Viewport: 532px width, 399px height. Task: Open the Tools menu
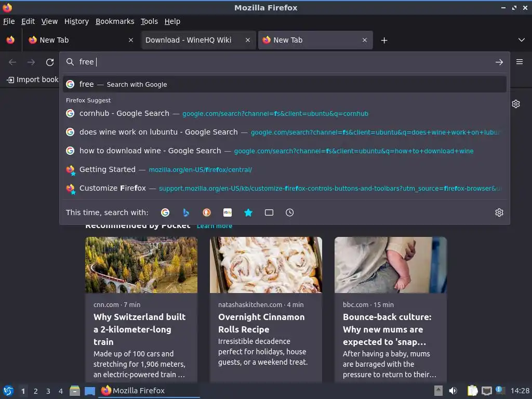[149, 21]
